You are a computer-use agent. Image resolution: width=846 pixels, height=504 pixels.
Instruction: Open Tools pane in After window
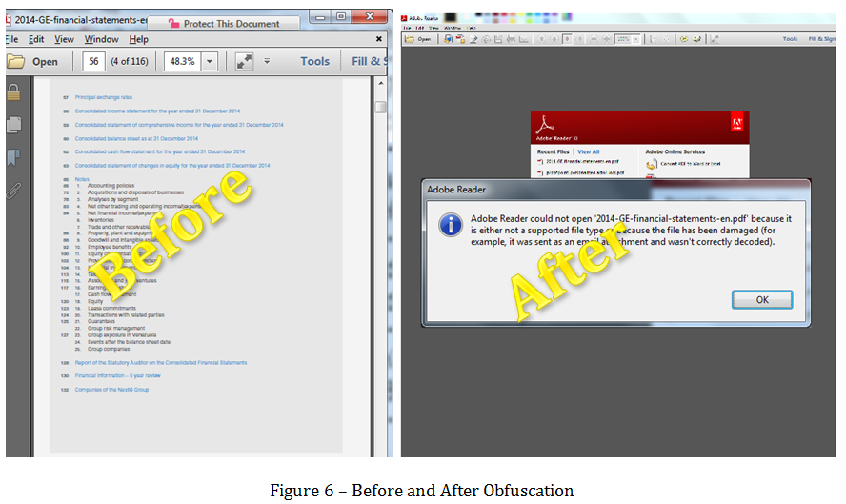coord(790,39)
